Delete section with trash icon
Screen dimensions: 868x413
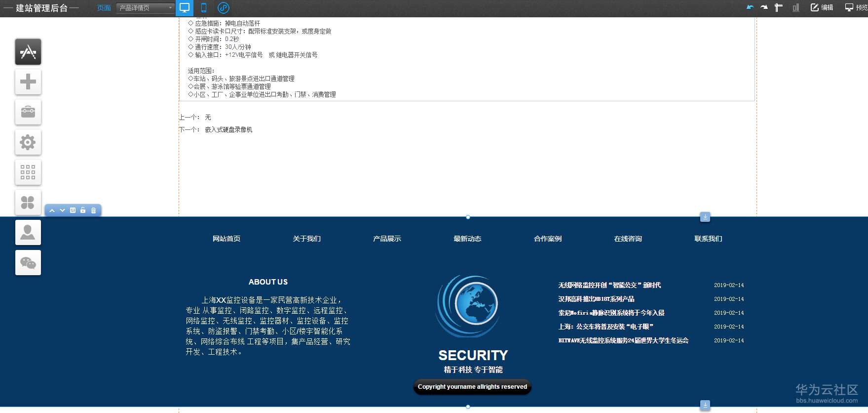coord(93,210)
